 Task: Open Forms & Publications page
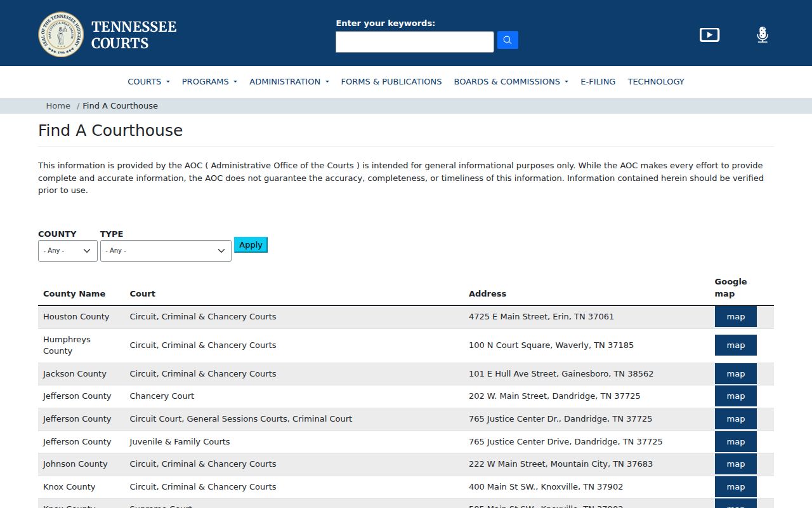tap(391, 81)
